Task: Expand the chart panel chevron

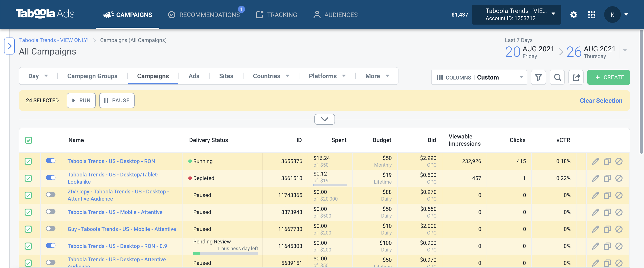Action: coord(324,119)
